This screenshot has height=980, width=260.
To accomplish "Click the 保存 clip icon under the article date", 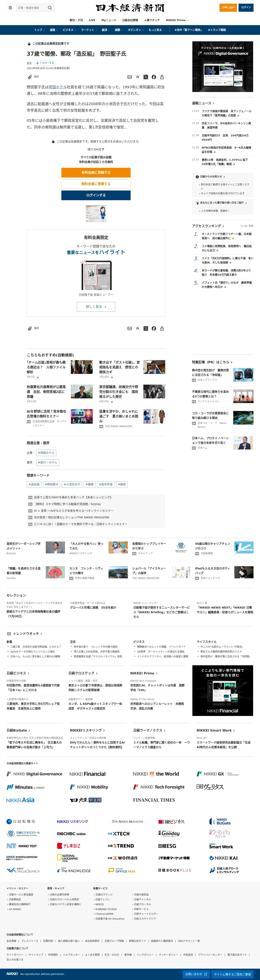I will (x=30, y=77).
